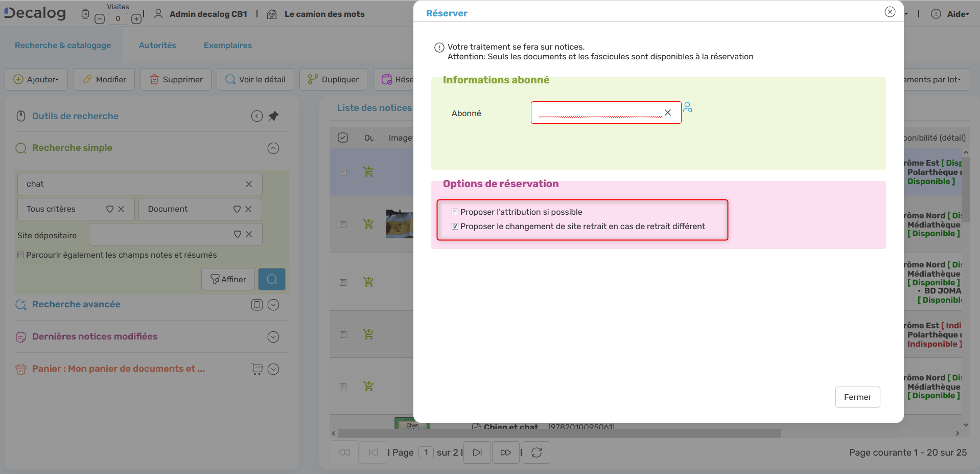980x474 pixels.
Task: Expand Dernières notices modifiées section
Action: [273, 337]
